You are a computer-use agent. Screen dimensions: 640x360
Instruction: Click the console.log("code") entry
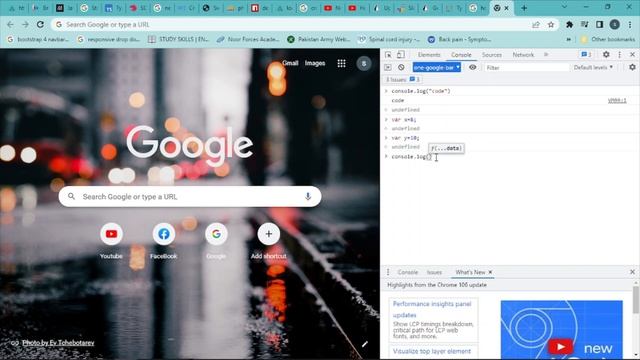(420, 91)
